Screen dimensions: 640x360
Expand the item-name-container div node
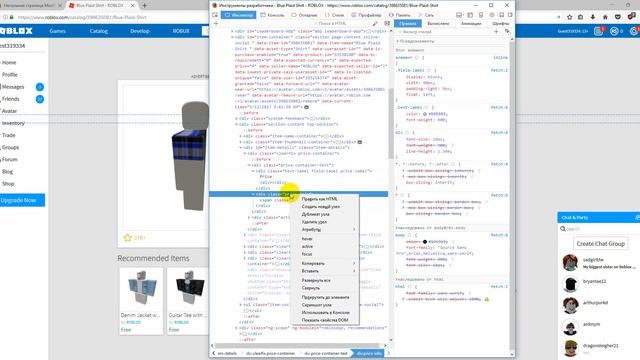(x=241, y=136)
